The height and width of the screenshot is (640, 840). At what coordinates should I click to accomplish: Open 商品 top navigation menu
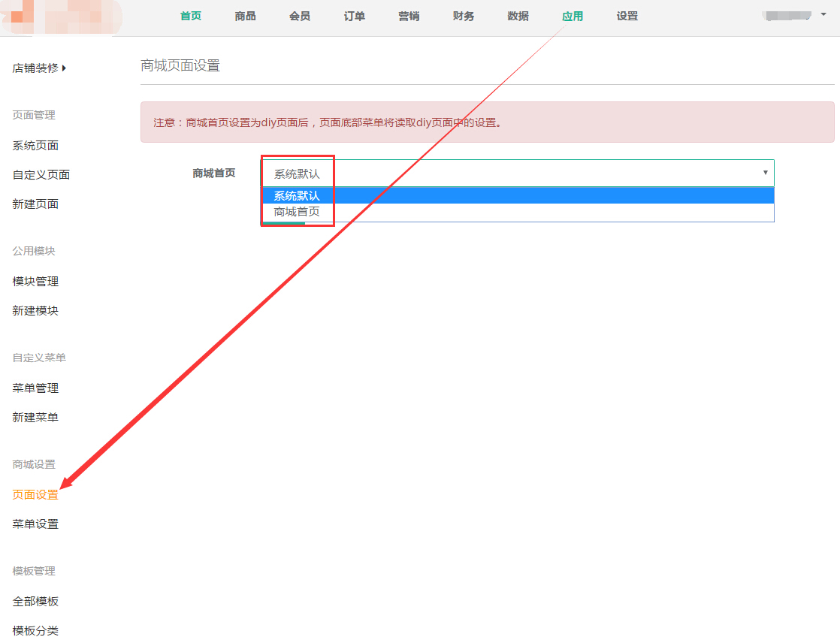point(245,17)
